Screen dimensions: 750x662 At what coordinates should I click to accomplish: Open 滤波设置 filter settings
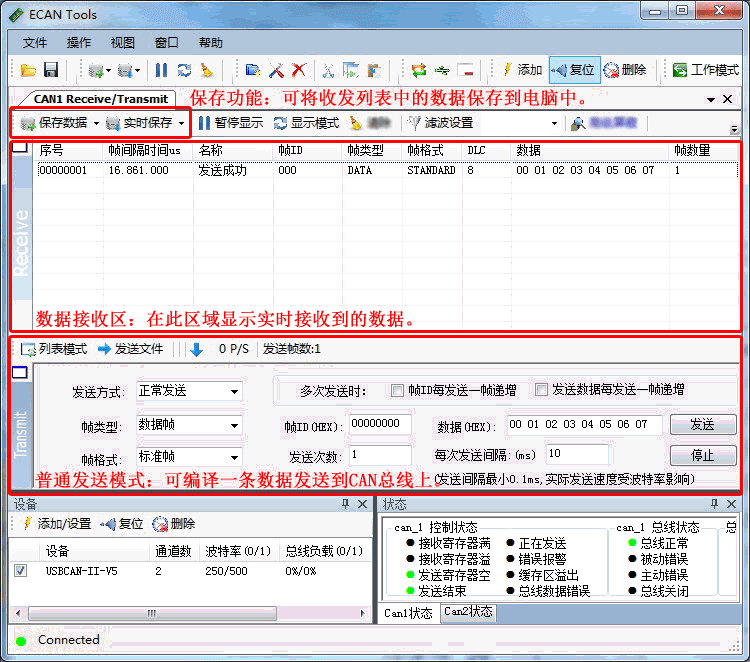tap(440, 123)
